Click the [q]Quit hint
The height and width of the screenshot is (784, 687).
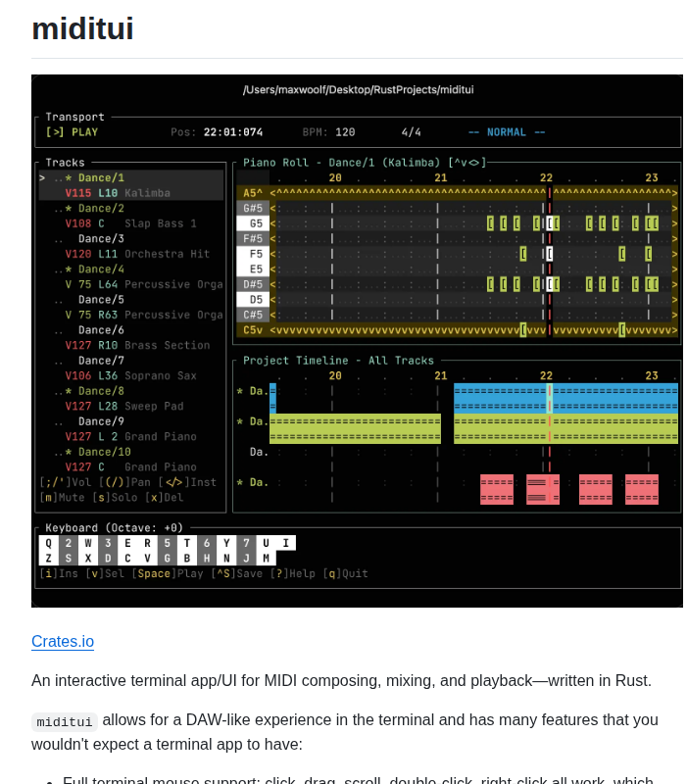[x=346, y=574]
